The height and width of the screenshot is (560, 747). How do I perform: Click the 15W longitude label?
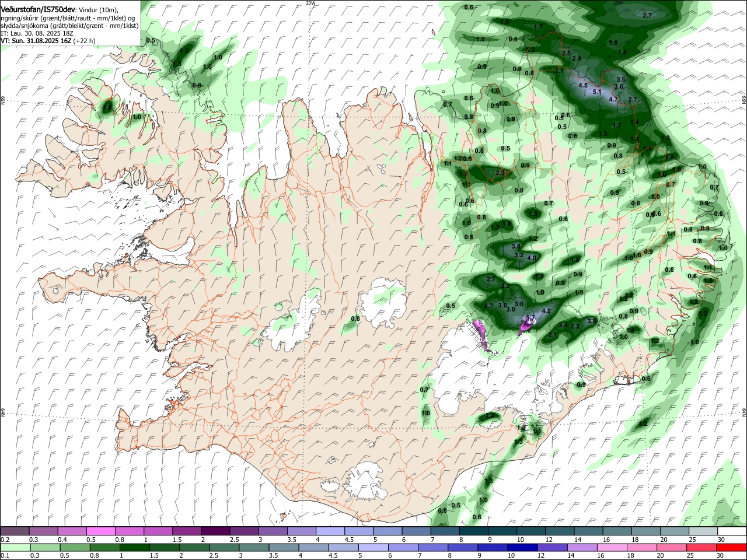tap(618, 3)
